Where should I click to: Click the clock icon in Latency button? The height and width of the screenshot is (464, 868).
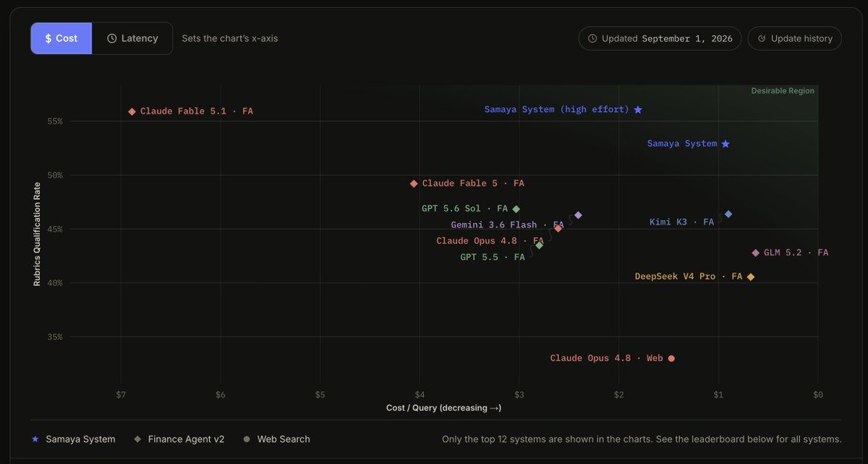111,38
